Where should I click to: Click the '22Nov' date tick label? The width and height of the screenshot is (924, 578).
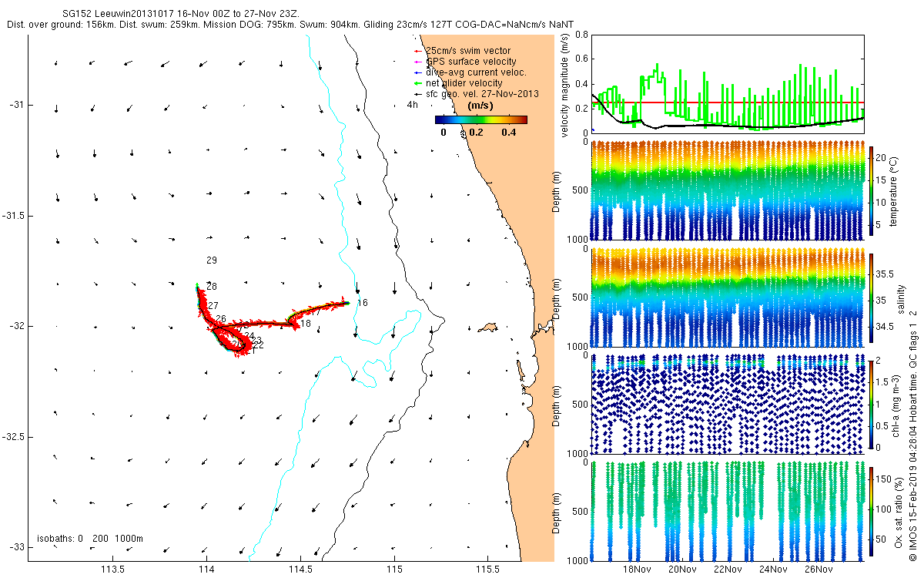tap(727, 570)
